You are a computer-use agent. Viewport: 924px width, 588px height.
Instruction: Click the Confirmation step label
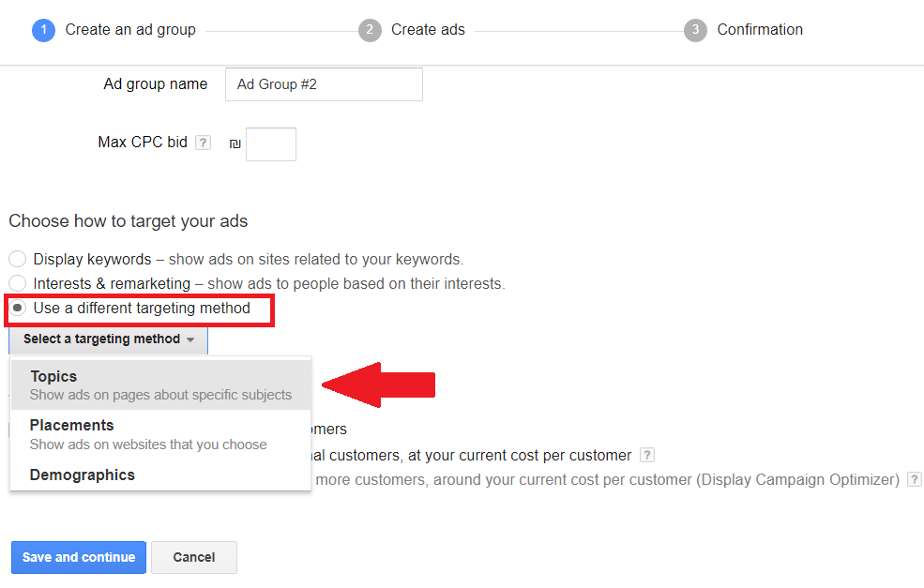(x=760, y=29)
